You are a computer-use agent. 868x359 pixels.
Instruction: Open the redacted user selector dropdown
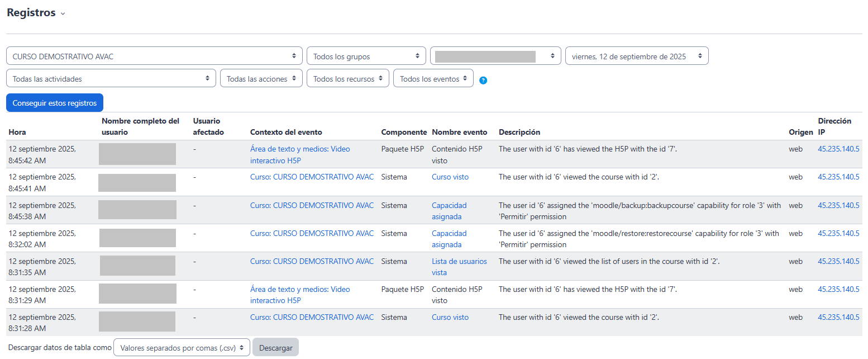(495, 56)
